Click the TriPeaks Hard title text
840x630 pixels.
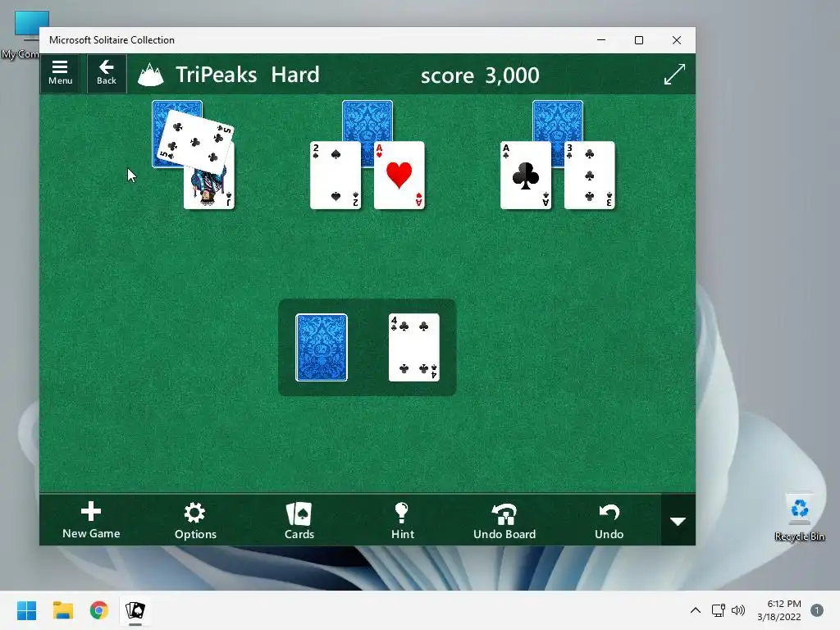[x=248, y=75]
